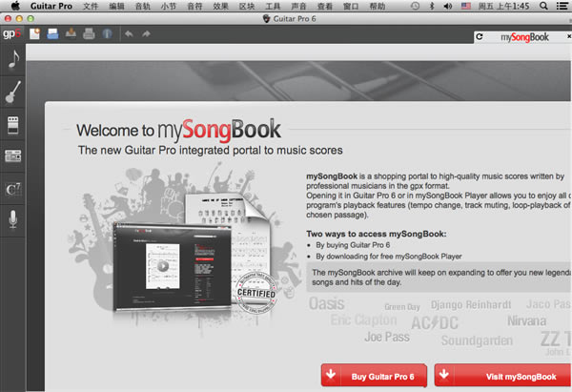This screenshot has width=572, height=392.
Task: Open the Edition panel (music note icon)
Action: (13, 59)
